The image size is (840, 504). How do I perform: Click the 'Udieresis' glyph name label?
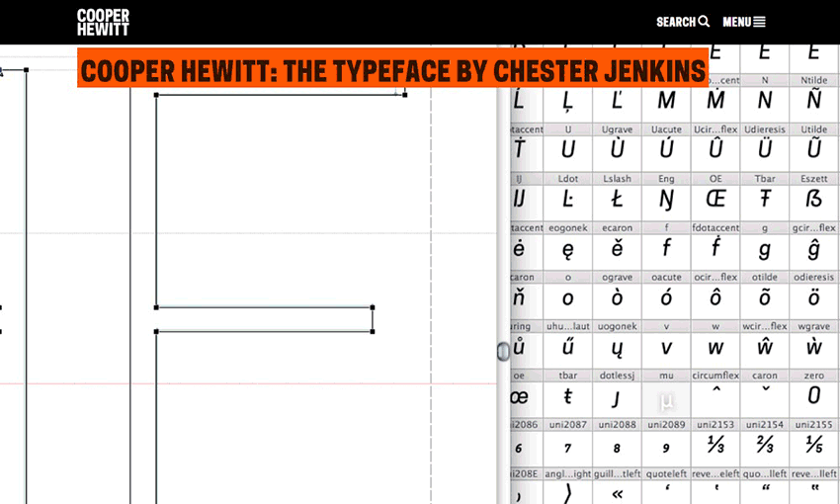coord(765,129)
